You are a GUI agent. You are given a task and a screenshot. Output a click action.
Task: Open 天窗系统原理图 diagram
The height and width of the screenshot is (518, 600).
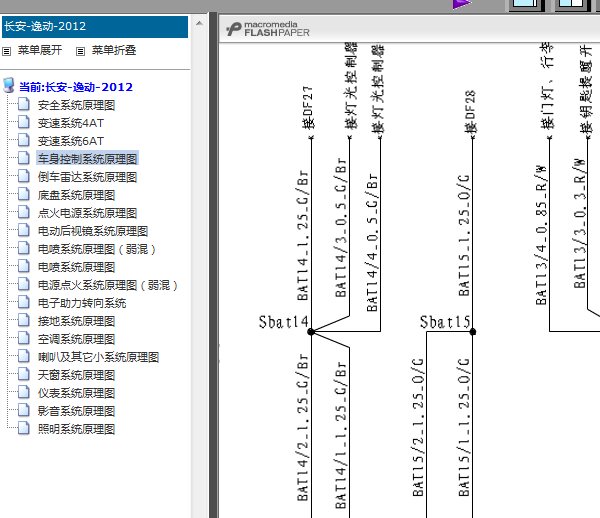[x=76, y=375]
